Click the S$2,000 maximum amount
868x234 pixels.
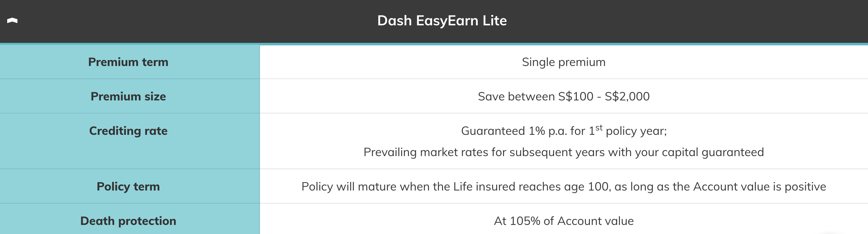point(627,96)
